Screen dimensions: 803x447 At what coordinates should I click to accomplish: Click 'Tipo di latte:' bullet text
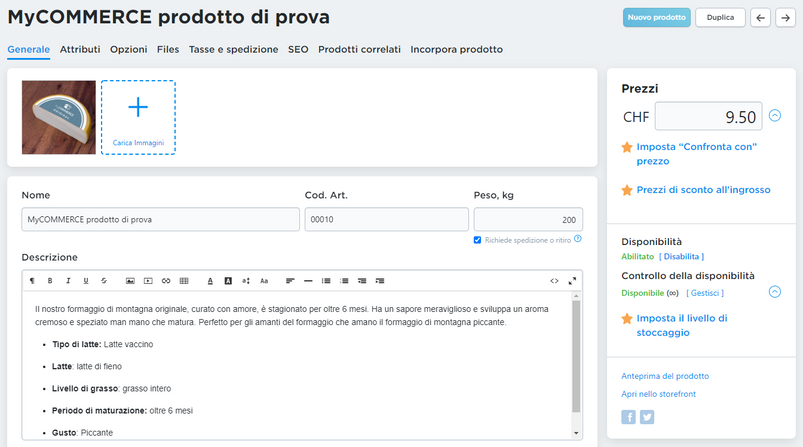click(x=77, y=344)
